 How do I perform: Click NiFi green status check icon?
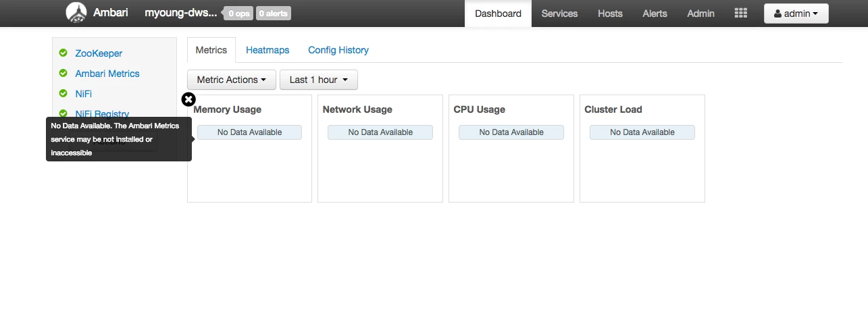63,93
